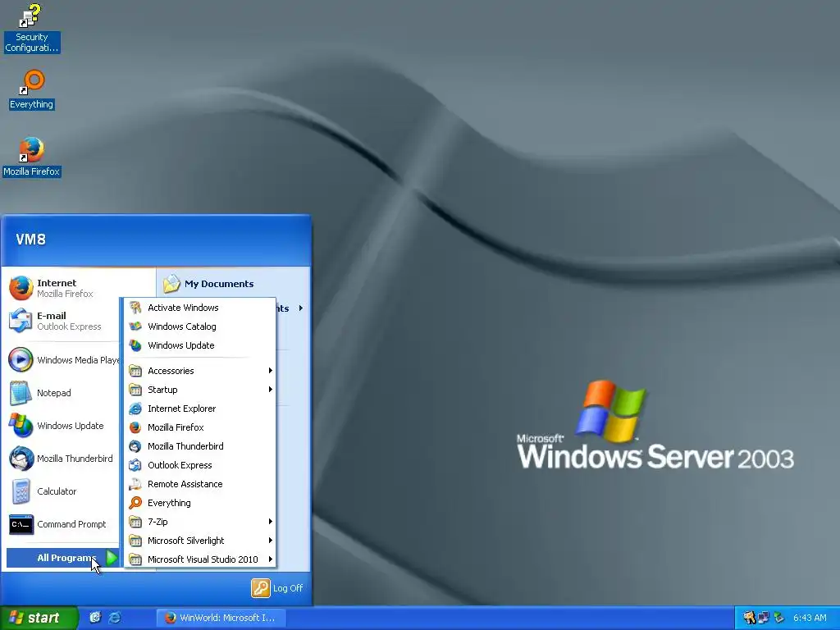Screen dimensions: 840x630
Task: Expand the Startup submenu
Action: click(200, 390)
